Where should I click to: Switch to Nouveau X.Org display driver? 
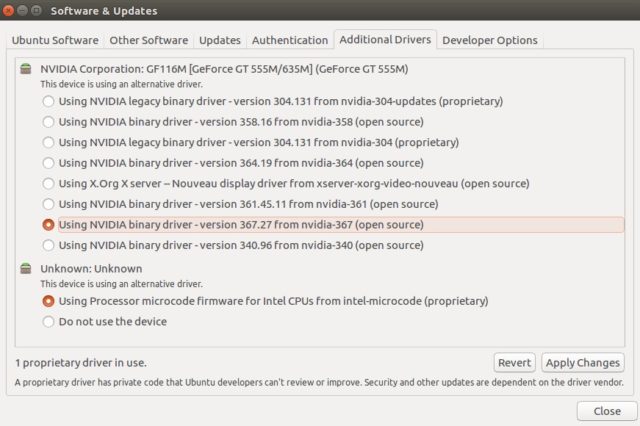click(48, 183)
